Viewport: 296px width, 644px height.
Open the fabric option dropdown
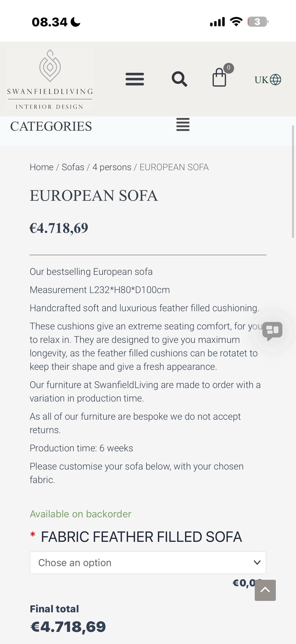click(x=148, y=562)
